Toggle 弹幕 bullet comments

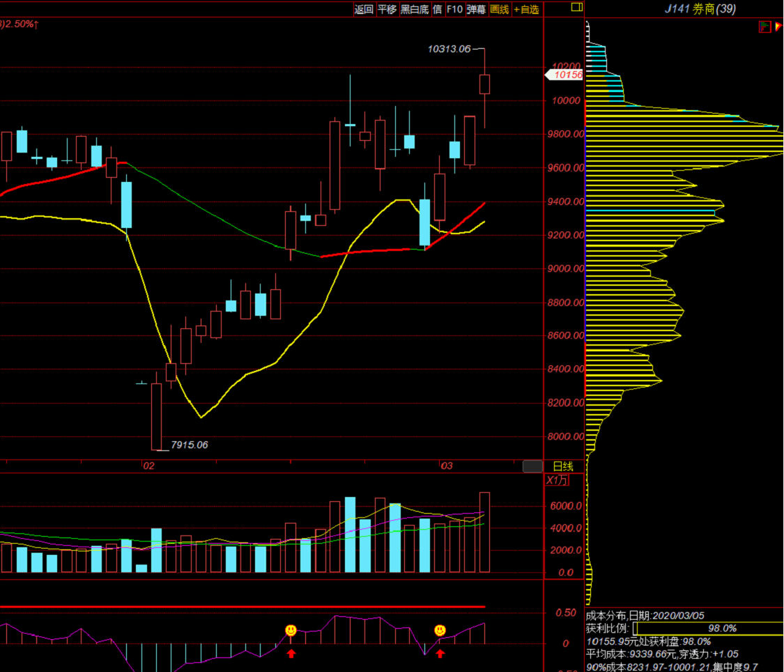coord(476,10)
